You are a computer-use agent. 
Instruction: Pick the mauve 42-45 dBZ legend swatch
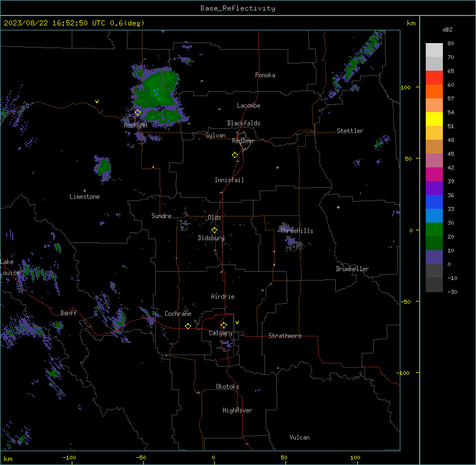coord(434,160)
